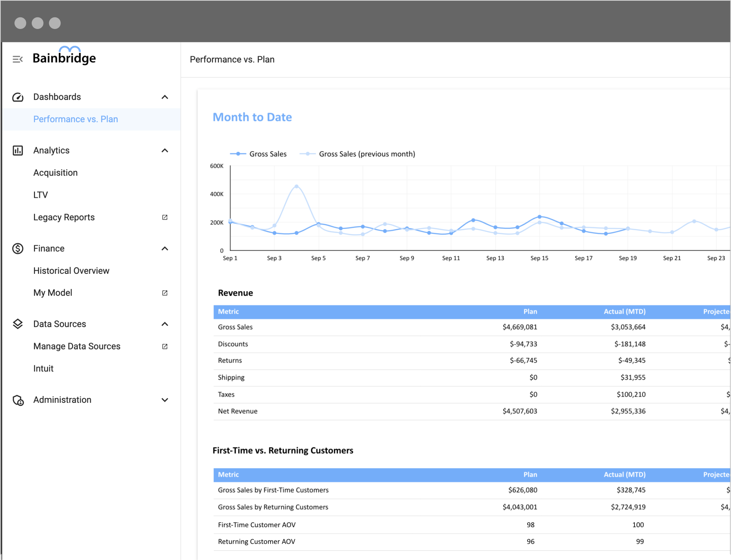Open Performance vs. Plan dashboard
This screenshot has height=560, width=731.
[x=76, y=119]
